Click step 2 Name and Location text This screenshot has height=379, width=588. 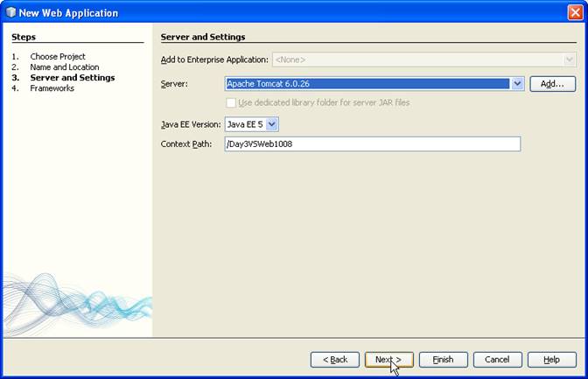65,67
